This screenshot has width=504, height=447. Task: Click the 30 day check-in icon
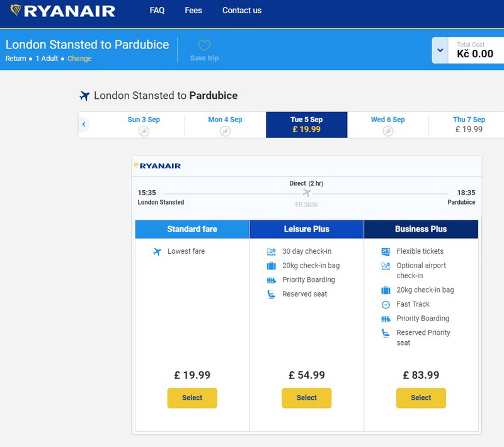[272, 251]
